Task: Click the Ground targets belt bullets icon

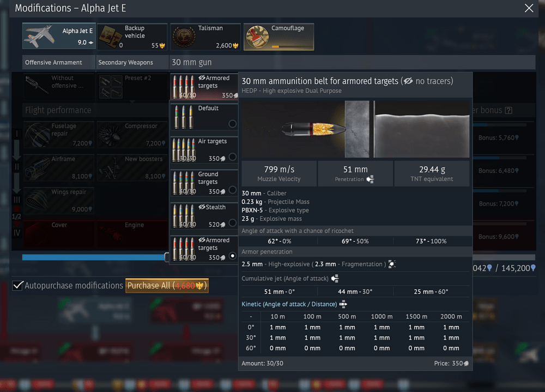Action: [184, 183]
